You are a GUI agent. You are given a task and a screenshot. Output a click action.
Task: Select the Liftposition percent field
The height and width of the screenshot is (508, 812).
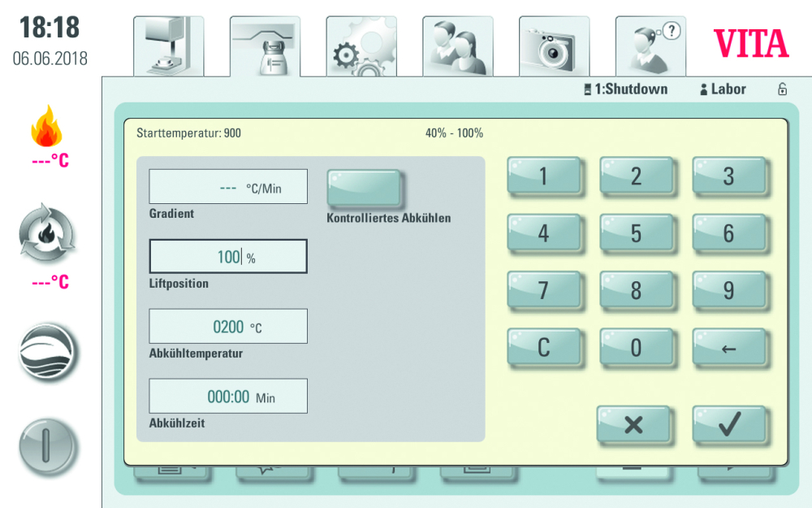click(228, 257)
